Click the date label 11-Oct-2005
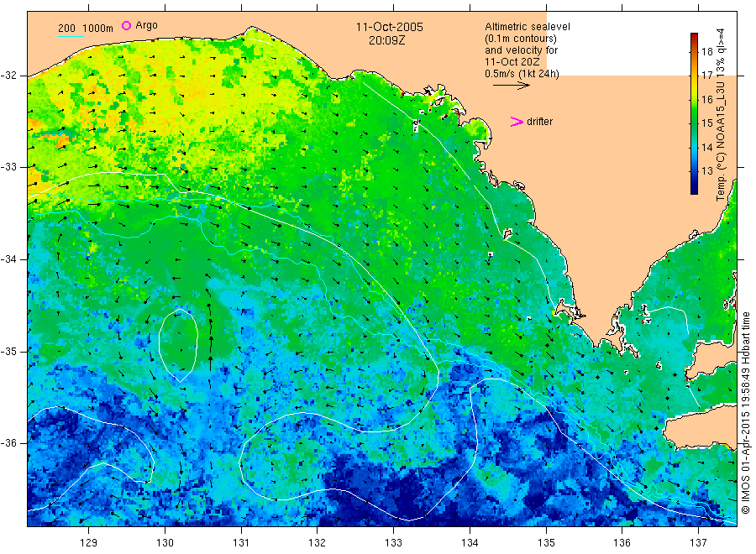The image size is (756, 554). pos(389,27)
